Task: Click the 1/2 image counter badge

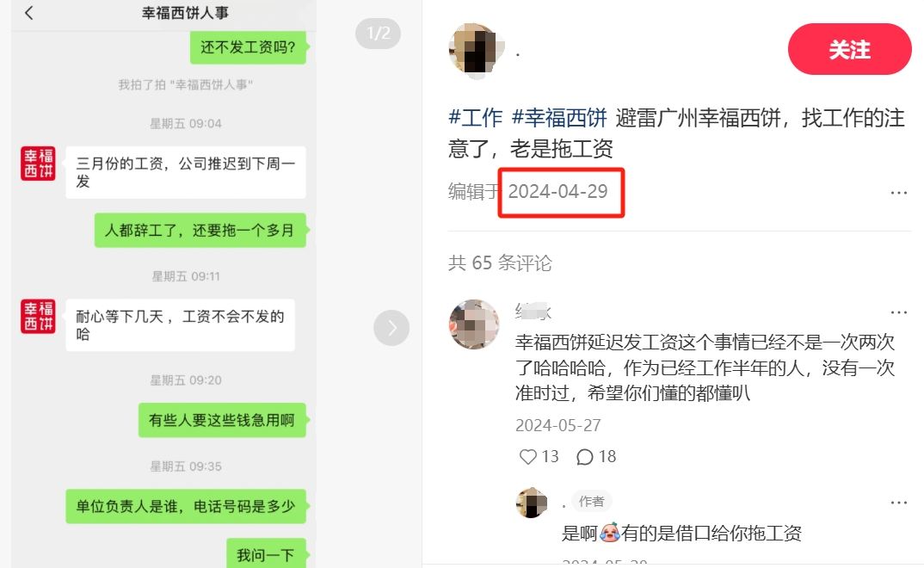Action: pyautogui.click(x=379, y=34)
